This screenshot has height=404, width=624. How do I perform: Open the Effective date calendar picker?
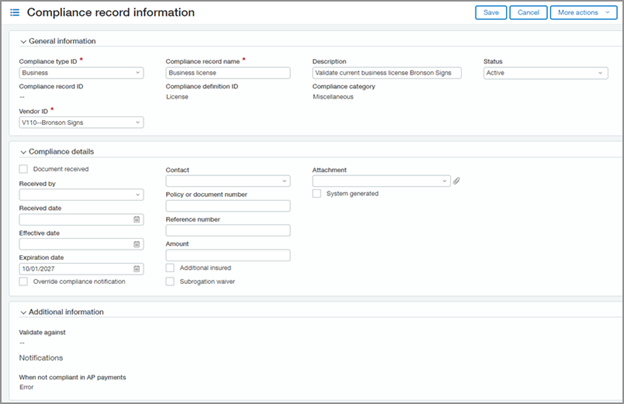pyautogui.click(x=136, y=244)
